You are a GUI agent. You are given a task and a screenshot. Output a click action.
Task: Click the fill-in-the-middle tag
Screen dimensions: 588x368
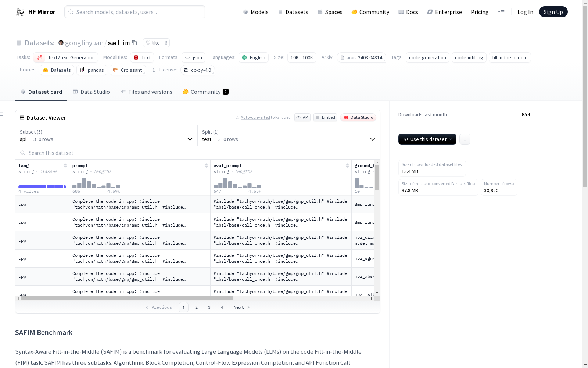pyautogui.click(x=510, y=57)
